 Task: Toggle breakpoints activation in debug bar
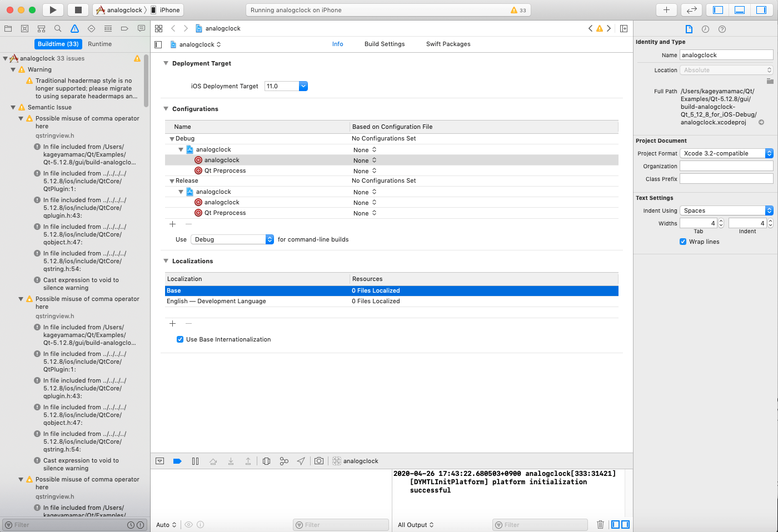click(177, 461)
